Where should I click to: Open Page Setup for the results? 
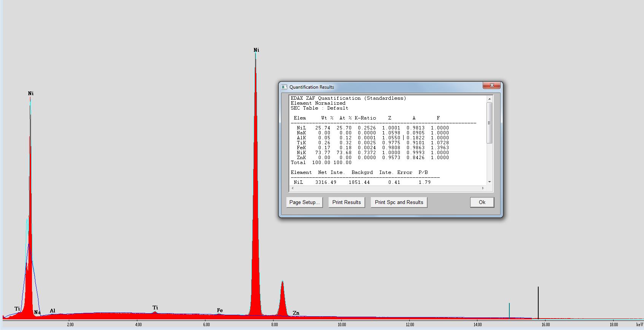304,202
